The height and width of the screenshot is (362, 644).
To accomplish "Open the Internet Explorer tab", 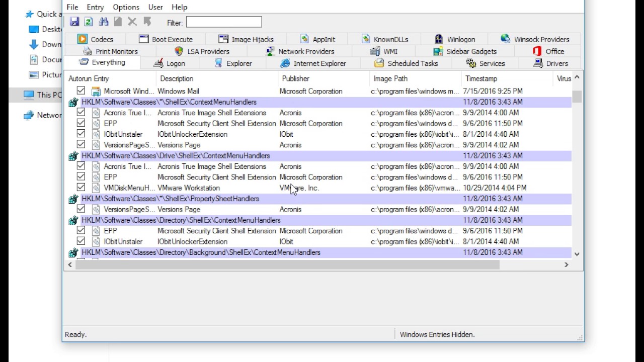I will pos(313,63).
